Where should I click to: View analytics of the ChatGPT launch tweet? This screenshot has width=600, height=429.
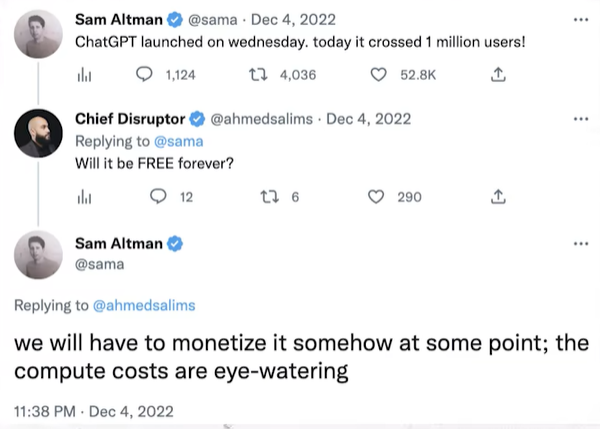pos(83,73)
